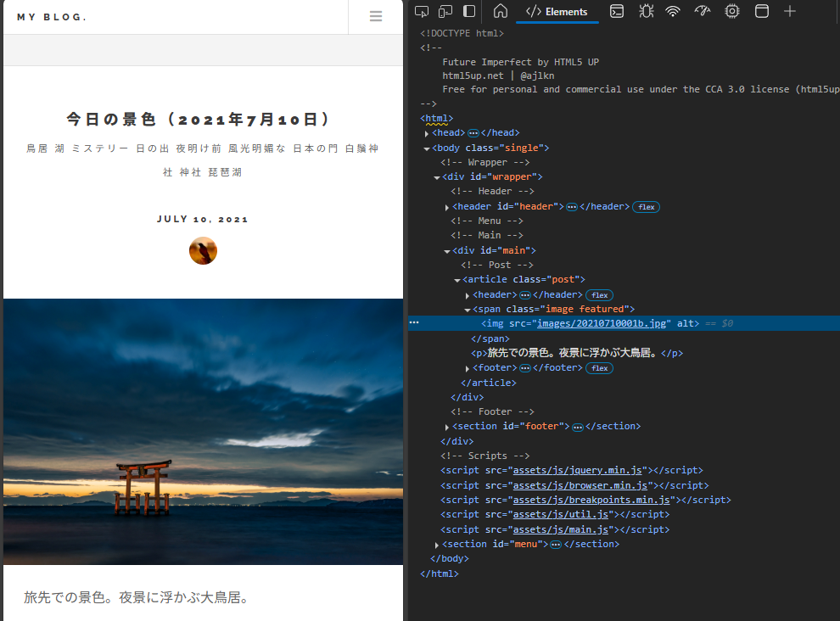Image resolution: width=840 pixels, height=621 pixels.
Task: Open the Sources bug icon
Action: [646, 11]
